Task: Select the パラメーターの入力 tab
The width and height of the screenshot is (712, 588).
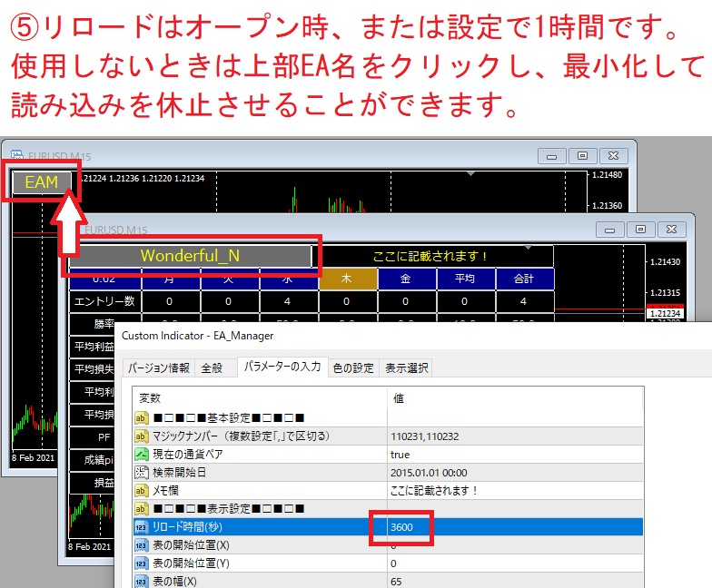Action: pos(282,367)
